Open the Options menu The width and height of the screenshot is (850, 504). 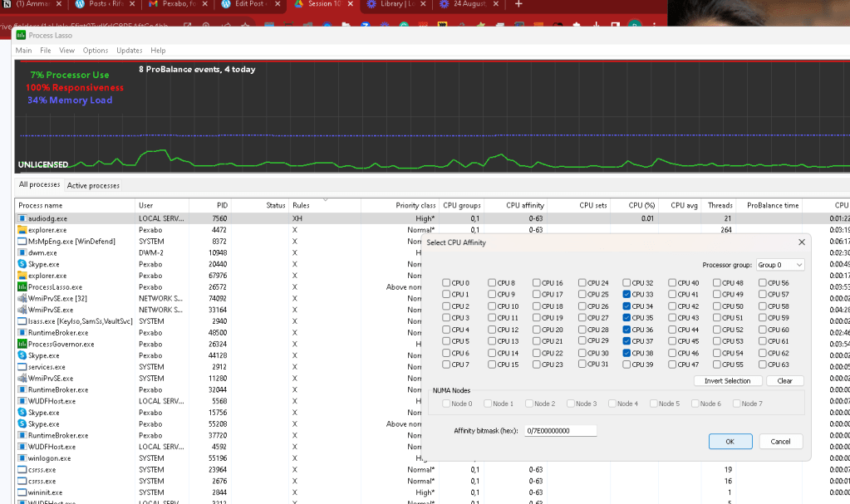(x=96, y=51)
